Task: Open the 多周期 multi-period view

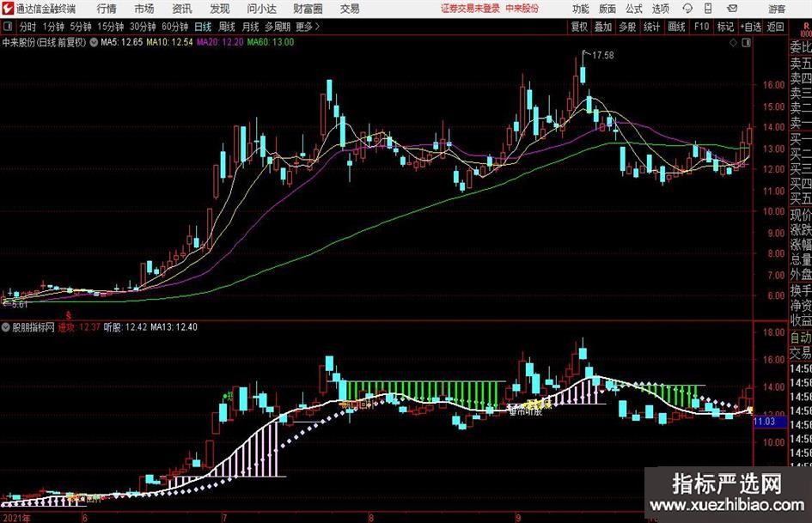Action: click(278, 27)
